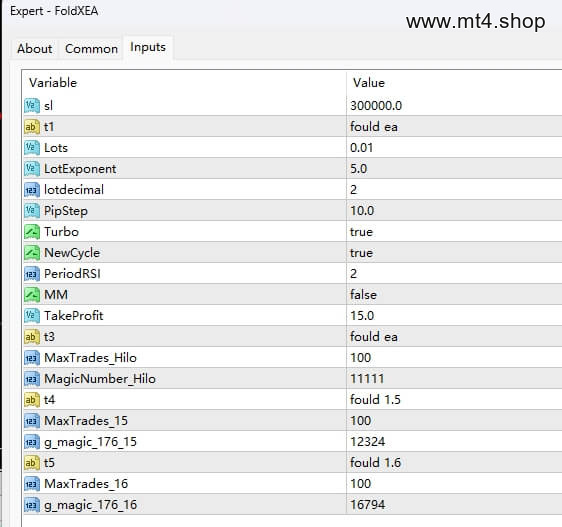Click the green icon beside NewCycle
This screenshot has width=562, height=527.
[x=32, y=253]
